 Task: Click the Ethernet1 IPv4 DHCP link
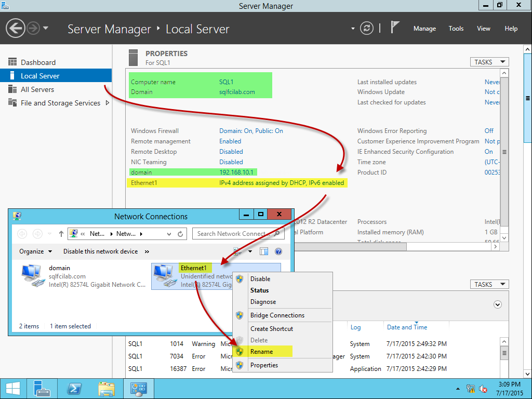(x=282, y=183)
